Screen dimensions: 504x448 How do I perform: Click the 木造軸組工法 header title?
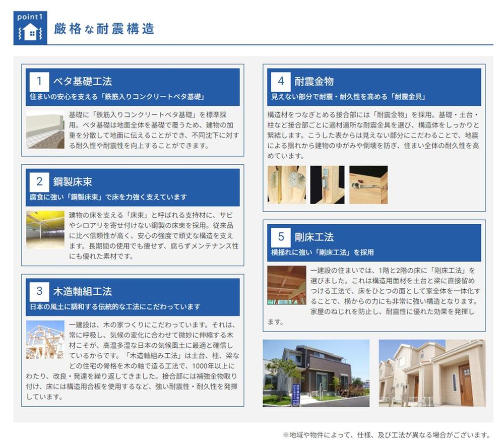pos(83,291)
